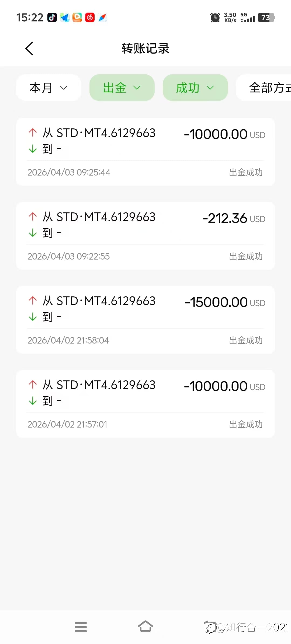Tap the orange video app notification icon
Image resolution: width=291 pixels, height=644 pixels.
point(77,17)
